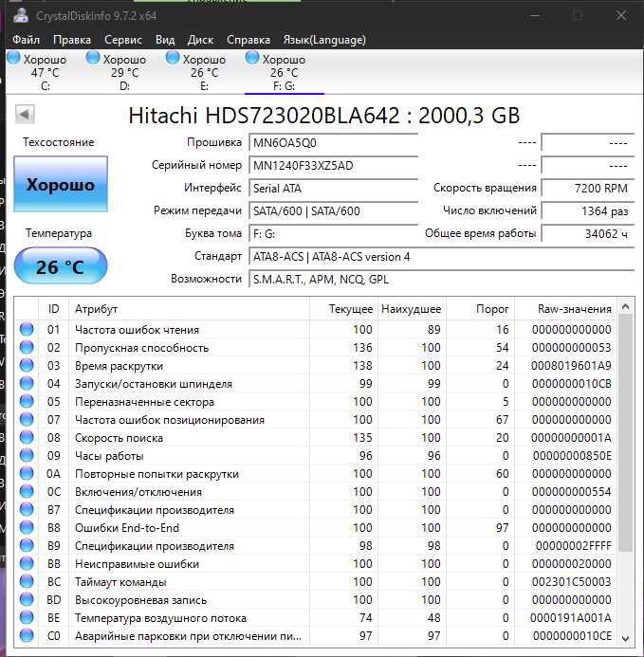Click the status icon for Включения/отключения
This screenshot has width=644, height=657.
click(x=27, y=491)
